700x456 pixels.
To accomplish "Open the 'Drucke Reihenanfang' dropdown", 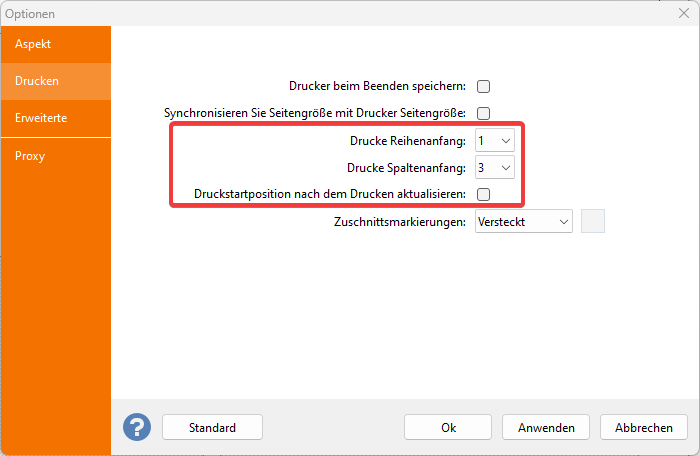I will [495, 141].
